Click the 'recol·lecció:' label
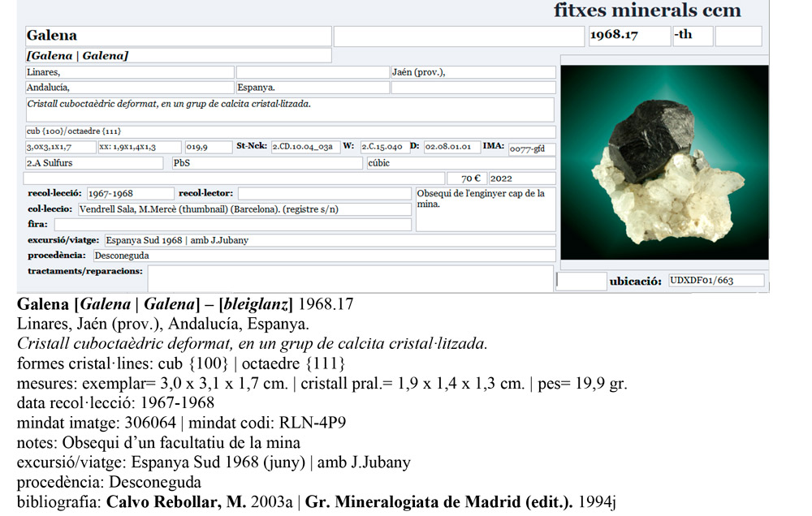This screenshot has height=516, width=812. point(54,193)
